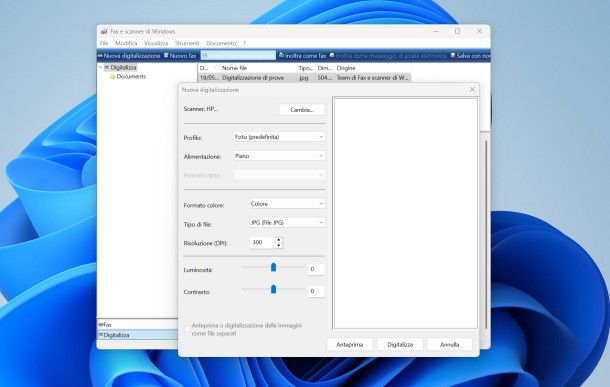
Task: Click the Cambia... scanner button
Action: [x=302, y=110]
